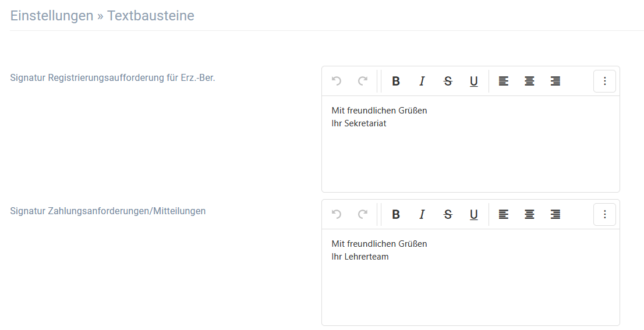Click Bold in the Zahlungsanforderungen signature editor
The height and width of the screenshot is (330, 644).
(395, 214)
